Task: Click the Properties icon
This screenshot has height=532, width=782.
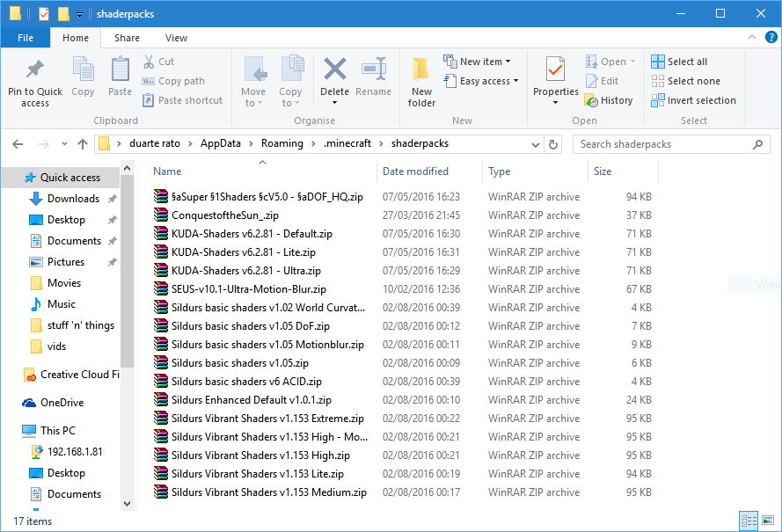Action: coord(555,69)
